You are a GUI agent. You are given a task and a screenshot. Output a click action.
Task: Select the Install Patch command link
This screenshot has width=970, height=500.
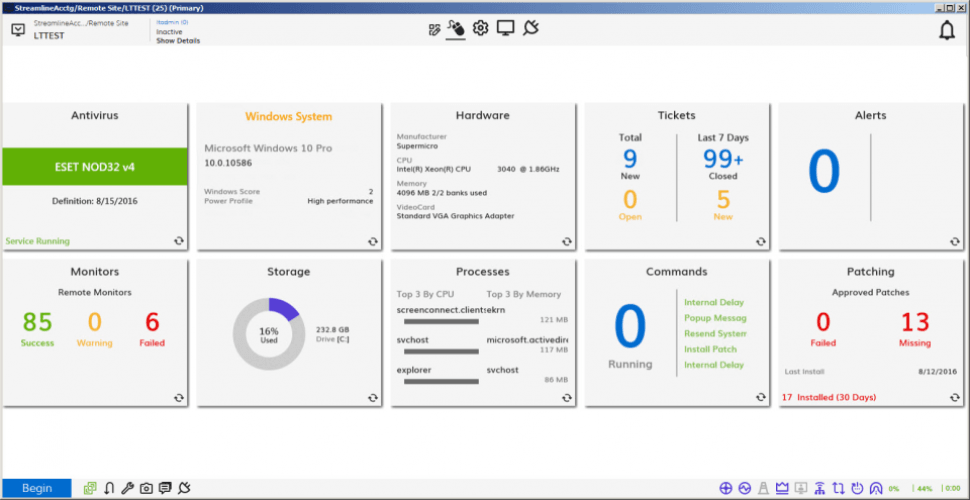tap(710, 349)
